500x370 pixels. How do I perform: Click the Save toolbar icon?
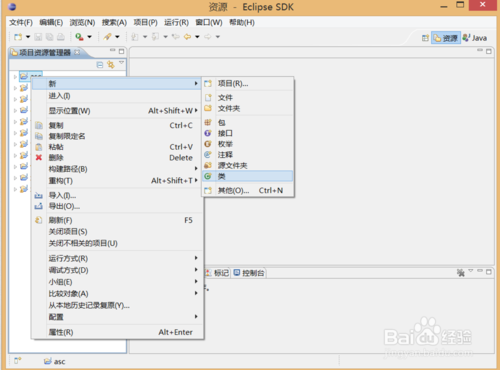(x=38, y=37)
